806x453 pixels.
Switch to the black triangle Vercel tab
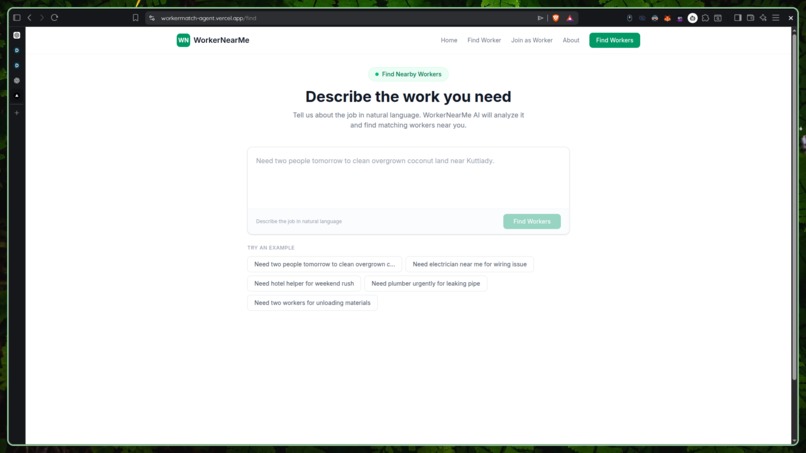16,96
